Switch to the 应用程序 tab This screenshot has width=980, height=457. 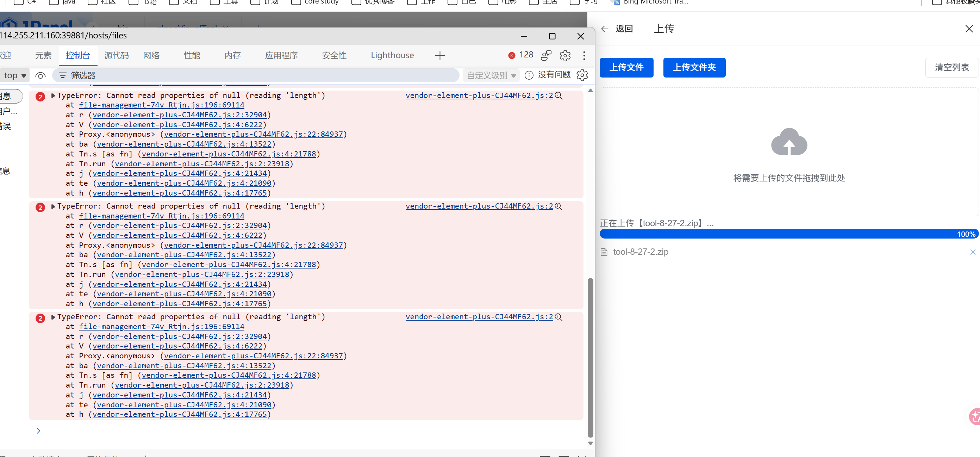[x=281, y=56]
